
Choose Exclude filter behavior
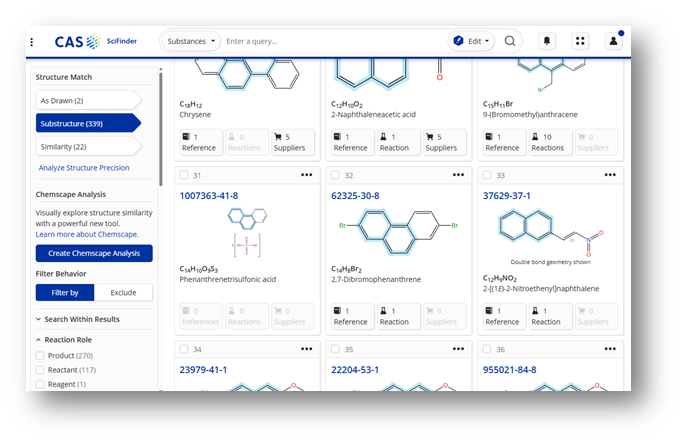click(x=123, y=293)
